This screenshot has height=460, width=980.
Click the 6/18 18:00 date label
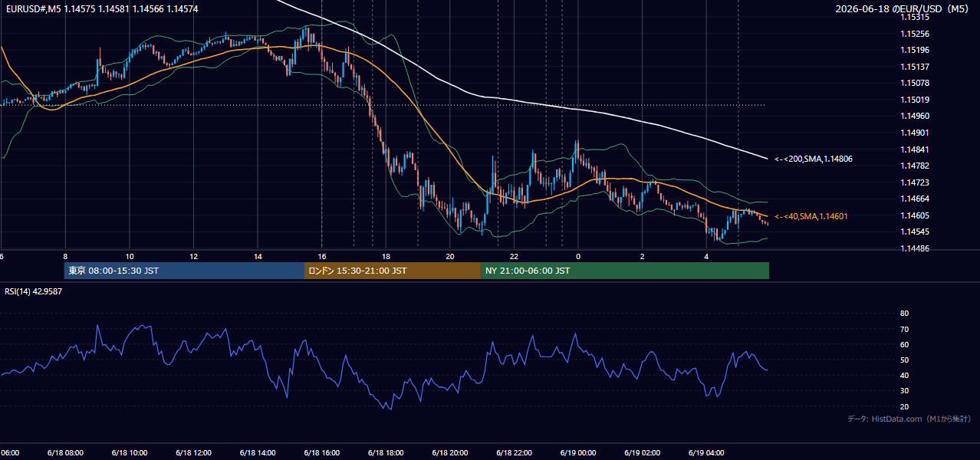[386, 452]
